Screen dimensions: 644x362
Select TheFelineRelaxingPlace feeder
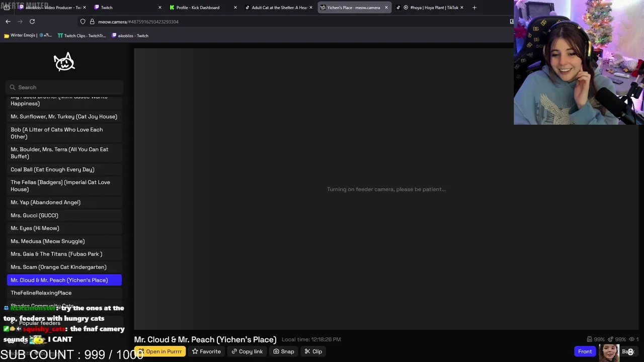[64, 293]
